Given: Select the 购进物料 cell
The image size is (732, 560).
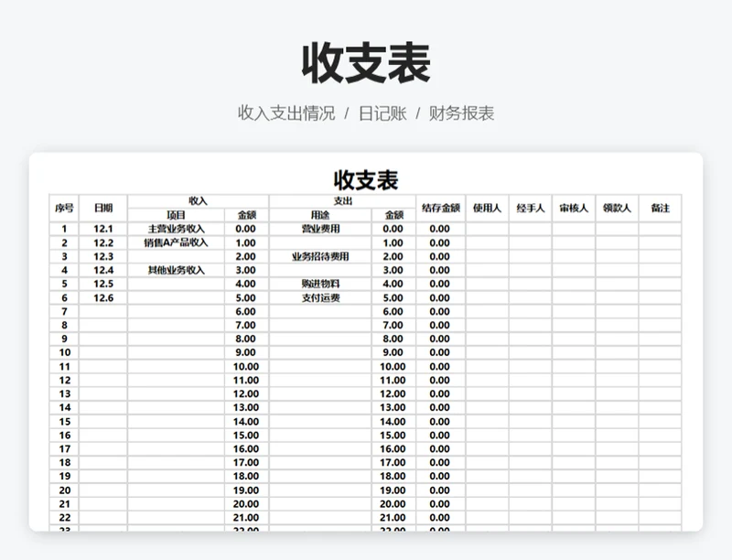Looking at the screenshot, I should pyautogui.click(x=320, y=284).
